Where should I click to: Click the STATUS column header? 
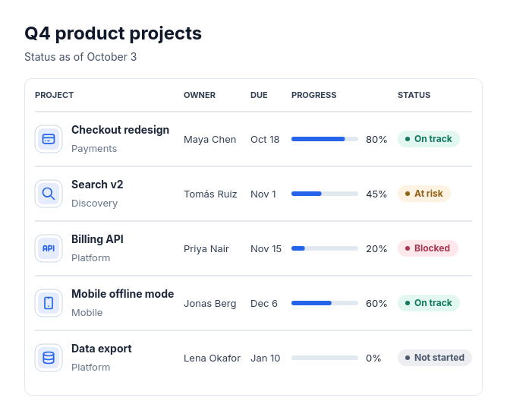point(414,95)
